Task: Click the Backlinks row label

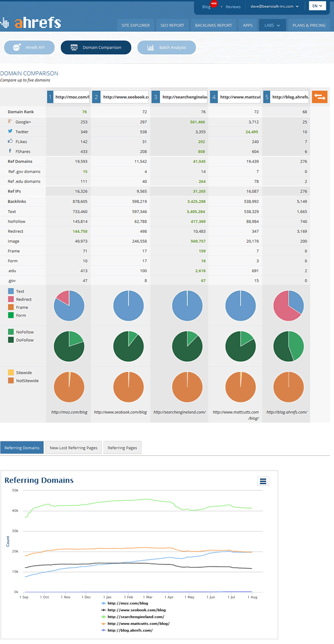Action: [17, 201]
